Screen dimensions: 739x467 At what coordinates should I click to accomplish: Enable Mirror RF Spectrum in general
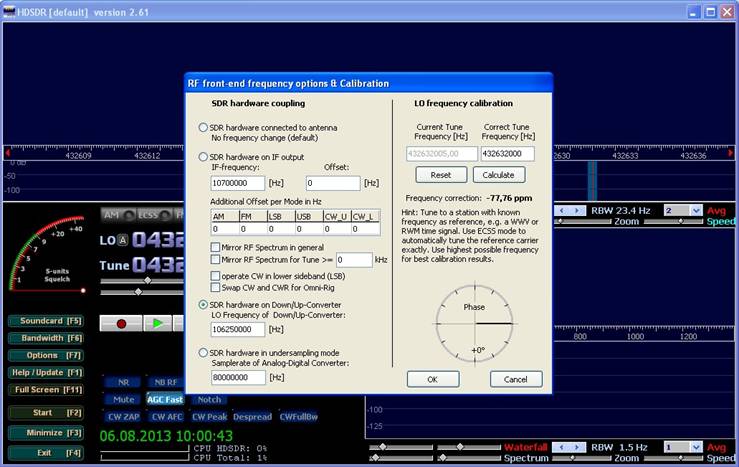pos(215,247)
